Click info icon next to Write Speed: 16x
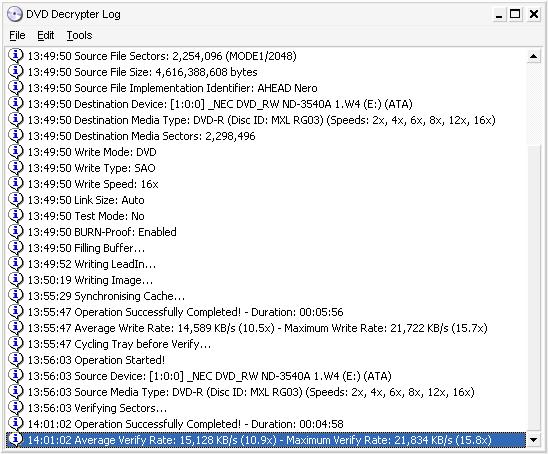This screenshot has width=548, height=454. coord(15,183)
